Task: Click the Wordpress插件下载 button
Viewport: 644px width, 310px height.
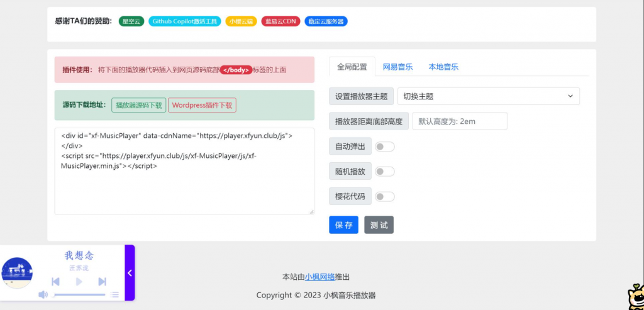Action: (202, 105)
